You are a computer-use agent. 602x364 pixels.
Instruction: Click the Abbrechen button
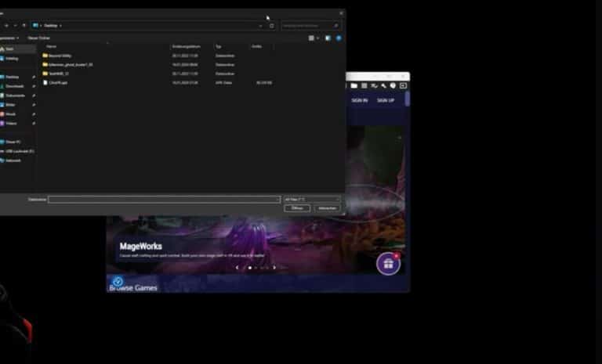coord(327,208)
